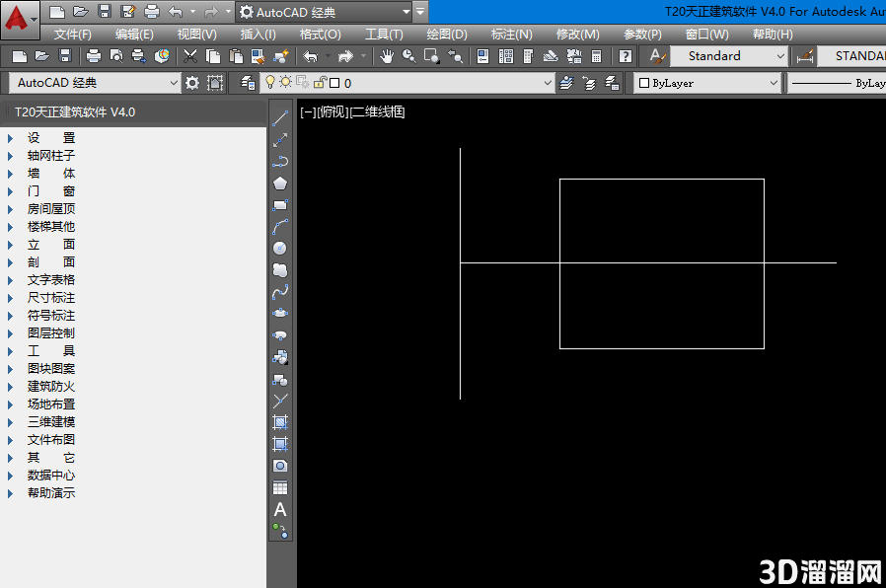This screenshot has width=886, height=588.
Task: Select the Circle tool
Action: [280, 248]
